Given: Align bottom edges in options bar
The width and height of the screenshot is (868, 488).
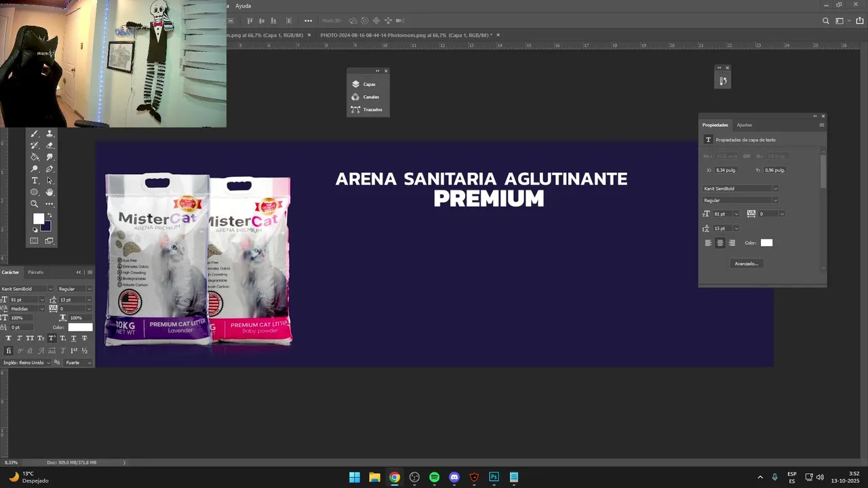Looking at the screenshot, I should [x=273, y=20].
